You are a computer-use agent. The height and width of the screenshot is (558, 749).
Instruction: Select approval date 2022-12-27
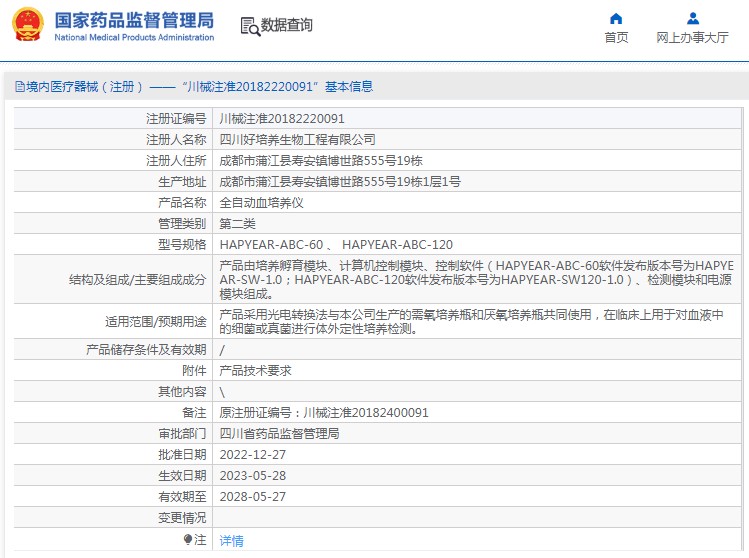coord(253,455)
